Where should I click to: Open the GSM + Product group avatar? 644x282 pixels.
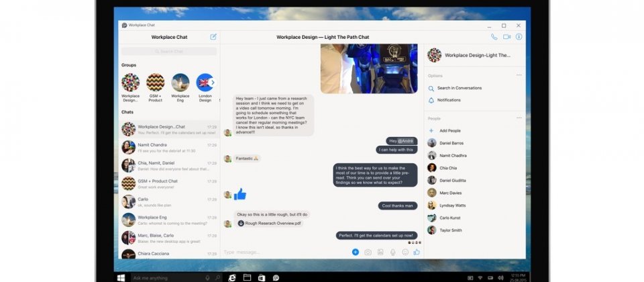pyautogui.click(x=155, y=82)
